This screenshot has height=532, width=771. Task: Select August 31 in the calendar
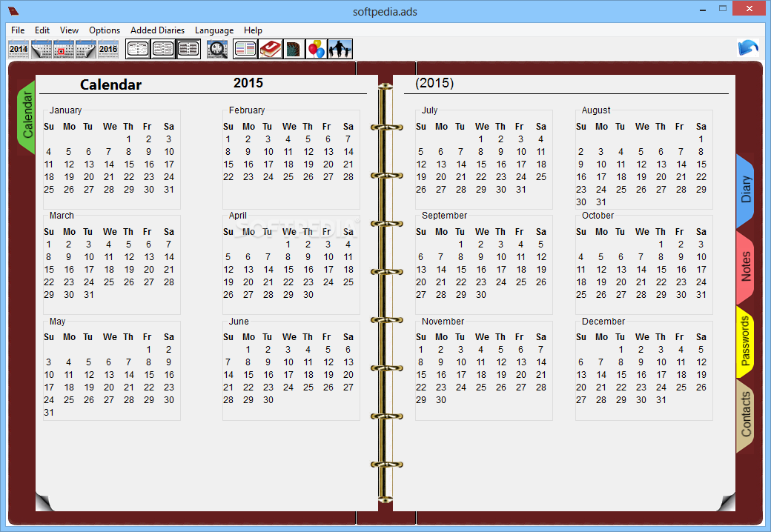(601, 202)
